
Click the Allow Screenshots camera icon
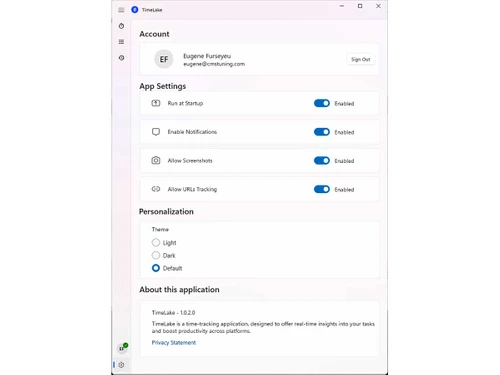(156, 160)
